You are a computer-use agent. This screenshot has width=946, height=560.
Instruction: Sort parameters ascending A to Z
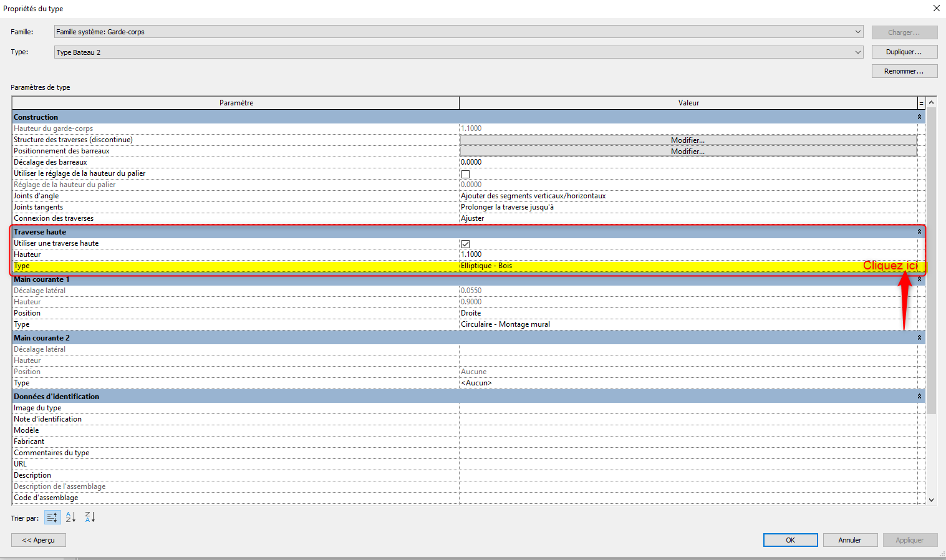[70, 518]
